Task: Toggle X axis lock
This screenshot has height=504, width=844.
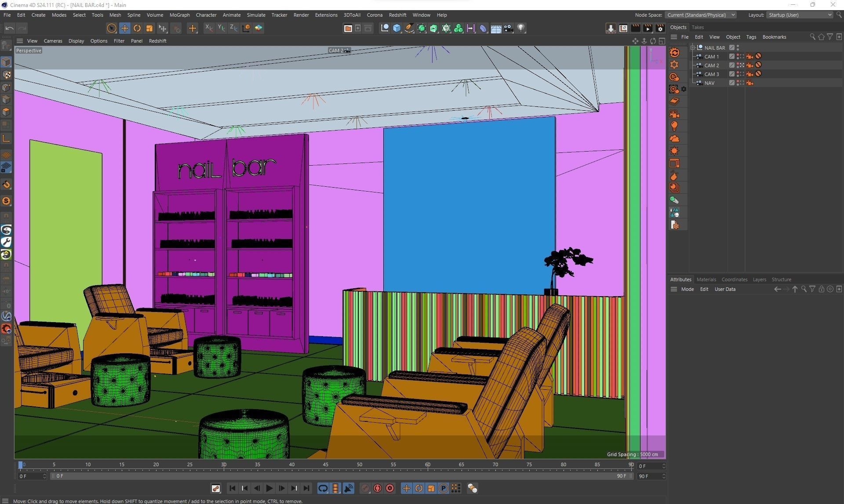Action: (209, 28)
